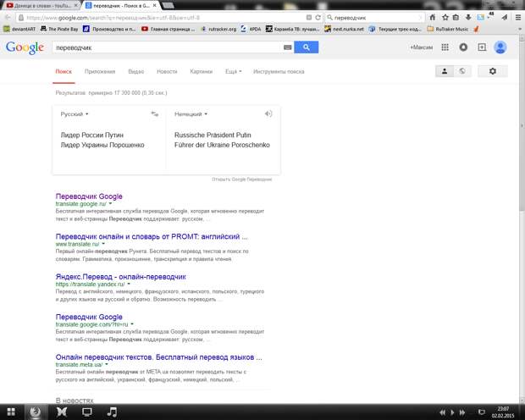This screenshot has width=525, height=420.
Task: Show more bookmarks via toolbar overflow arrow
Action: tap(520, 29)
